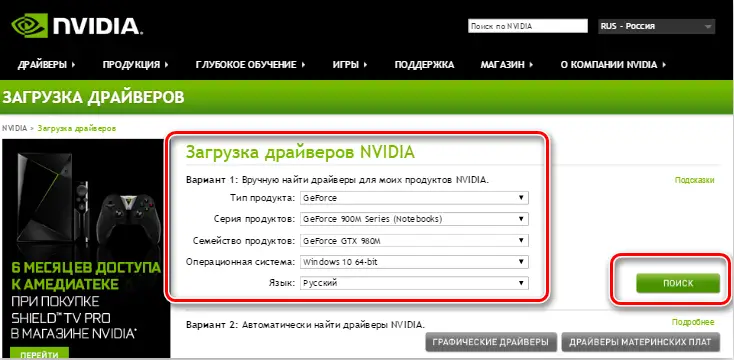Expand the Язык dropdown

[414, 283]
